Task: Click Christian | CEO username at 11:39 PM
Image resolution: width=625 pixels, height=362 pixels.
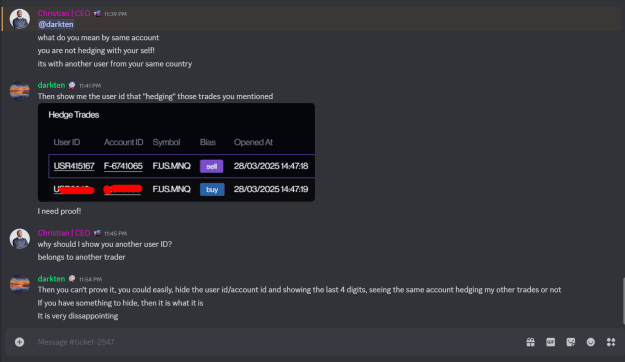Action: point(64,13)
